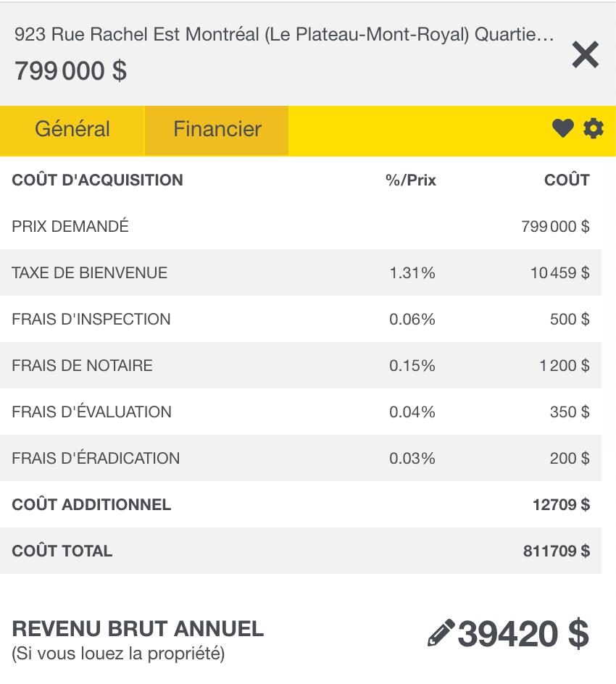Screen dimensions: 616x684
Task: Click the 923 Rue Rachel Est address title
Action: (284, 34)
